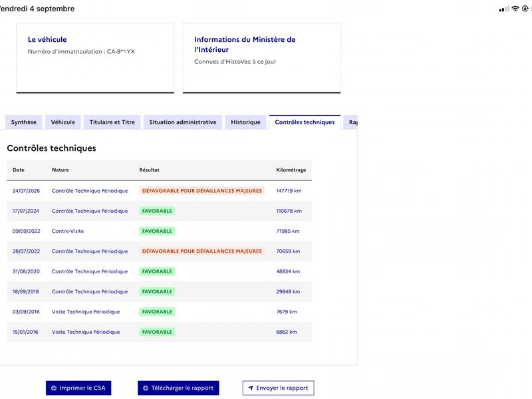
Task: Tap the Wi-Fi status icon
Action: click(x=515, y=9)
